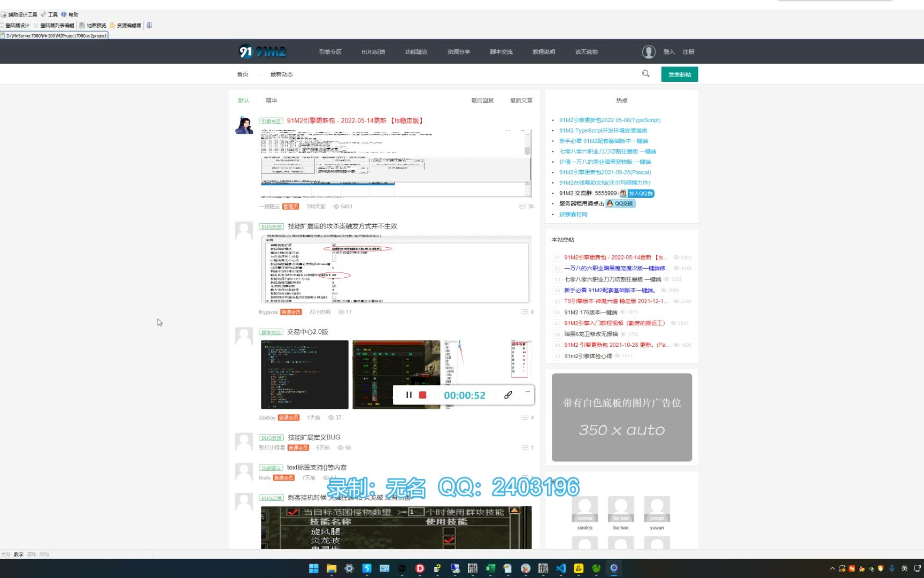Click the 发表新帖 button

680,74
